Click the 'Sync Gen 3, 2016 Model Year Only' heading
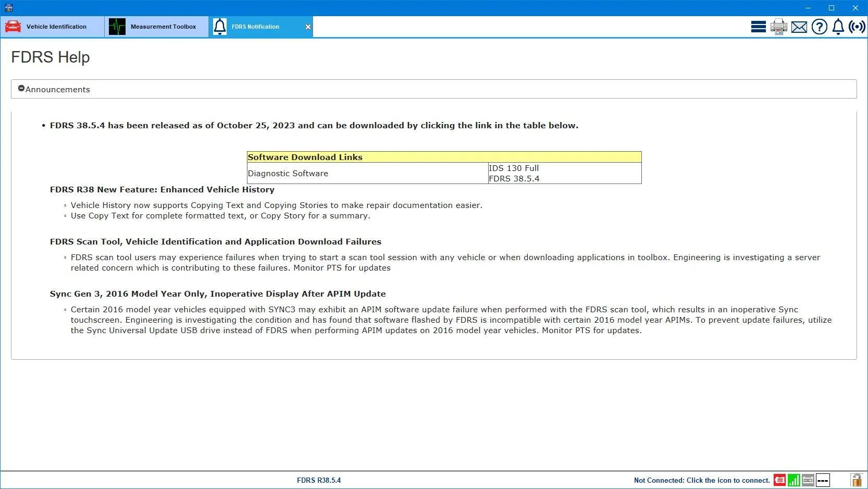 [x=218, y=294]
